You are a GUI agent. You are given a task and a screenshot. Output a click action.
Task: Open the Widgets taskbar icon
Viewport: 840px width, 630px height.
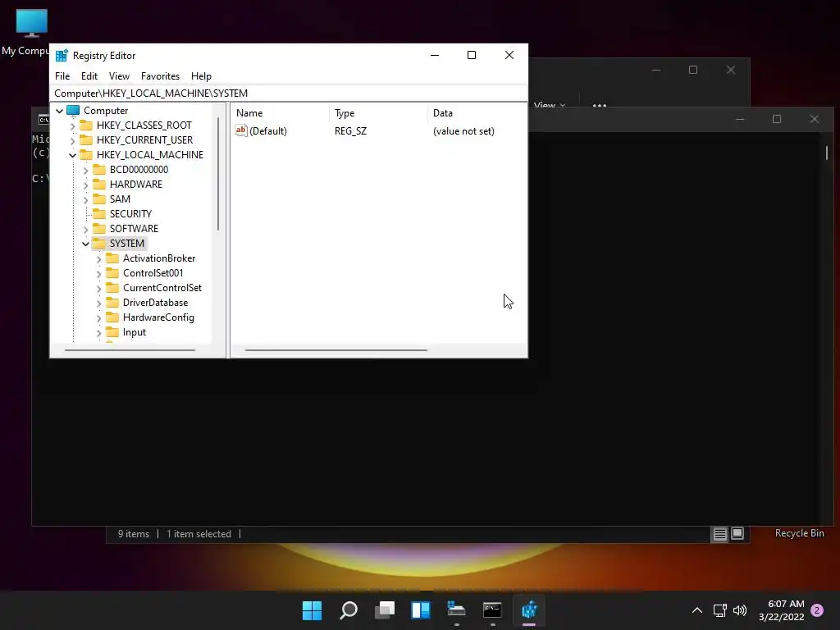coord(421,609)
